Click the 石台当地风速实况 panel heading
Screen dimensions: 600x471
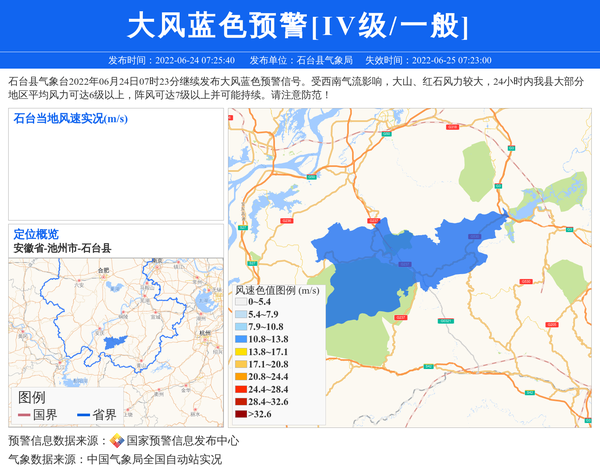[x=70, y=118]
